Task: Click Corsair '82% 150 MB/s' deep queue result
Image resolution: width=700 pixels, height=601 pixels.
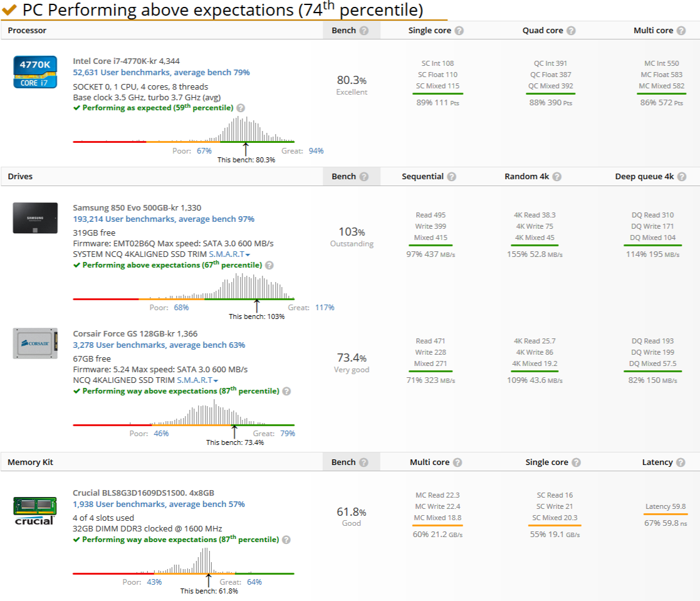Action: (x=652, y=380)
